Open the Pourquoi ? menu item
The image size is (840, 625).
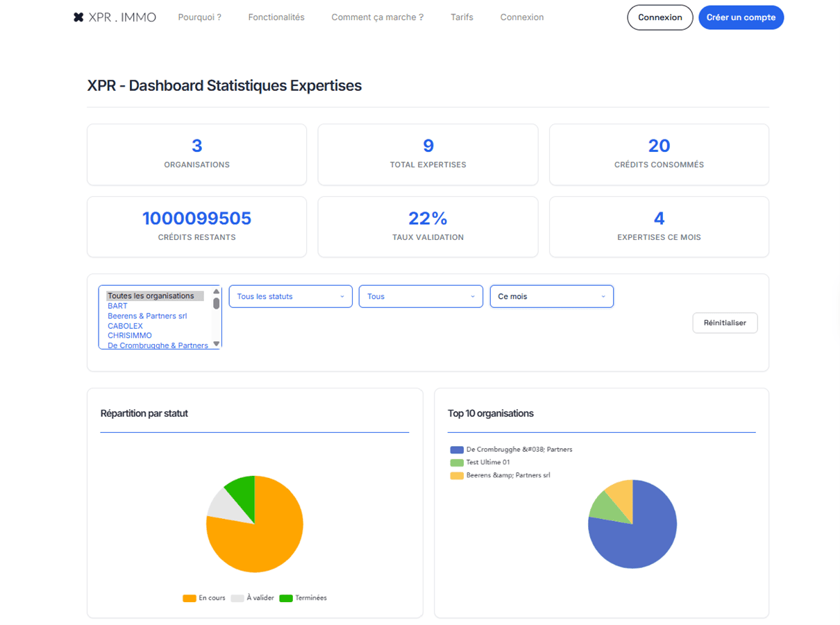(x=199, y=17)
